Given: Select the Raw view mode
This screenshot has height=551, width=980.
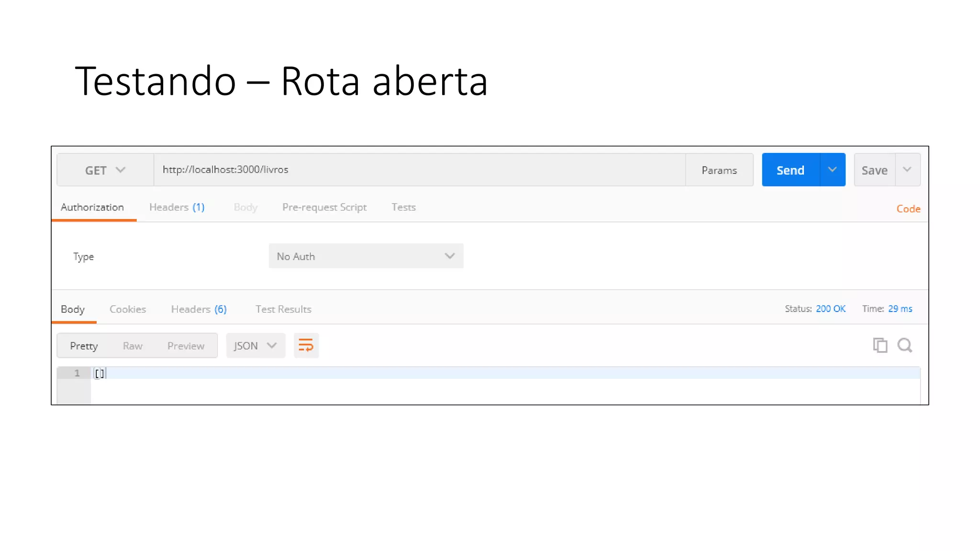Looking at the screenshot, I should coord(133,345).
